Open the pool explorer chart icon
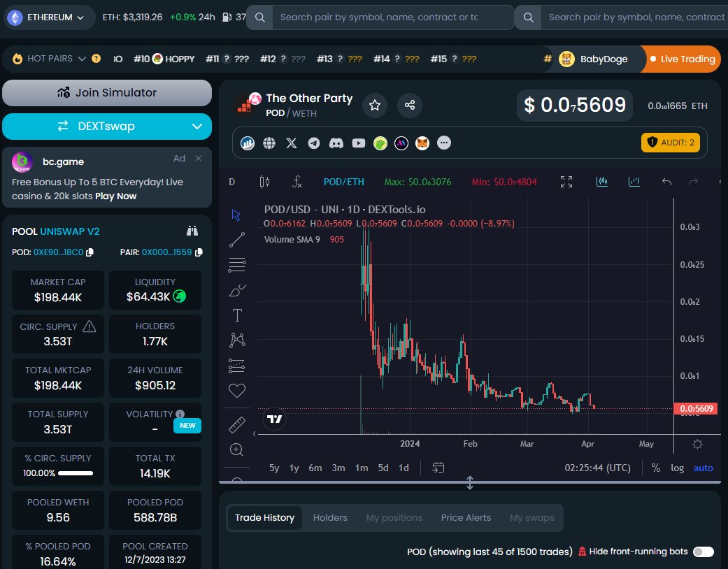 coord(248,143)
